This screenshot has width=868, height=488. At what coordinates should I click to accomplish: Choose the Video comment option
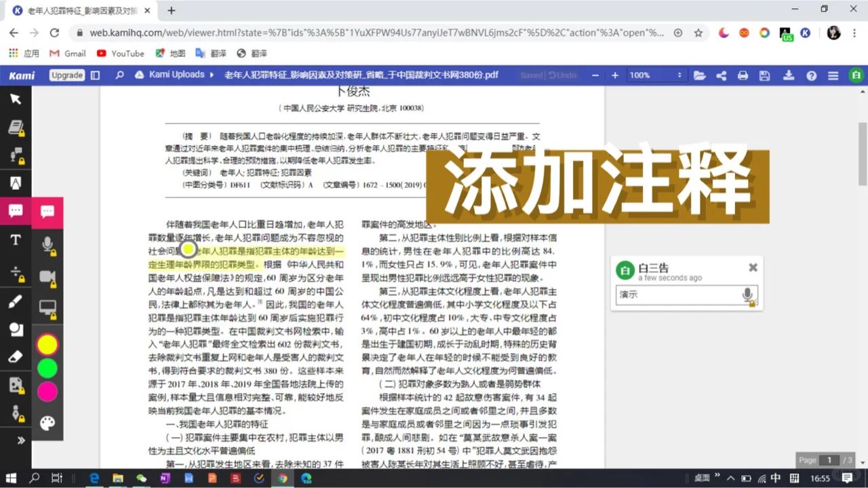click(47, 274)
